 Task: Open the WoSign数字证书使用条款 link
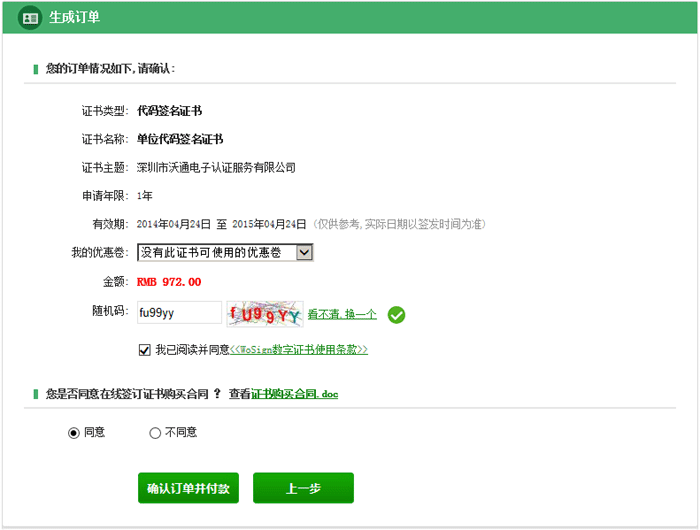[x=299, y=350]
